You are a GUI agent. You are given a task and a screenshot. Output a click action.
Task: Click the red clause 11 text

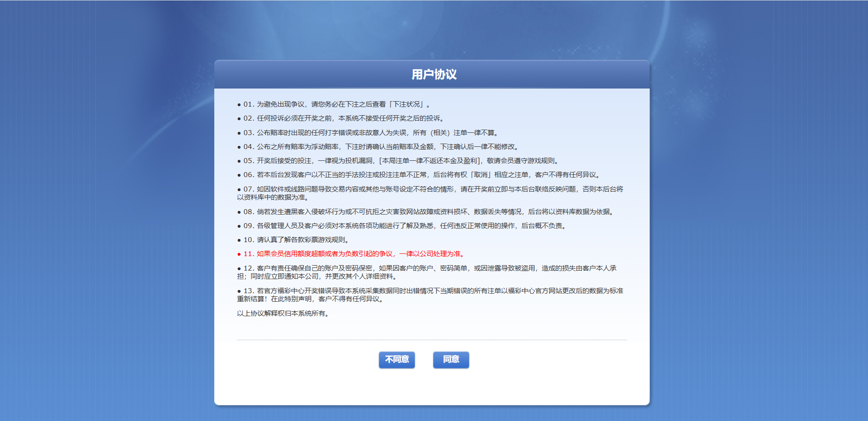pos(355,254)
